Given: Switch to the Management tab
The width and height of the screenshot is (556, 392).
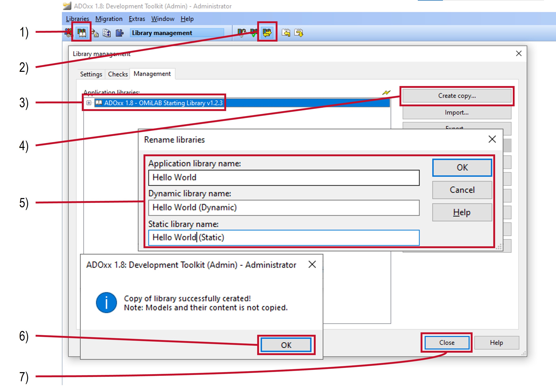Looking at the screenshot, I should pyautogui.click(x=152, y=74).
